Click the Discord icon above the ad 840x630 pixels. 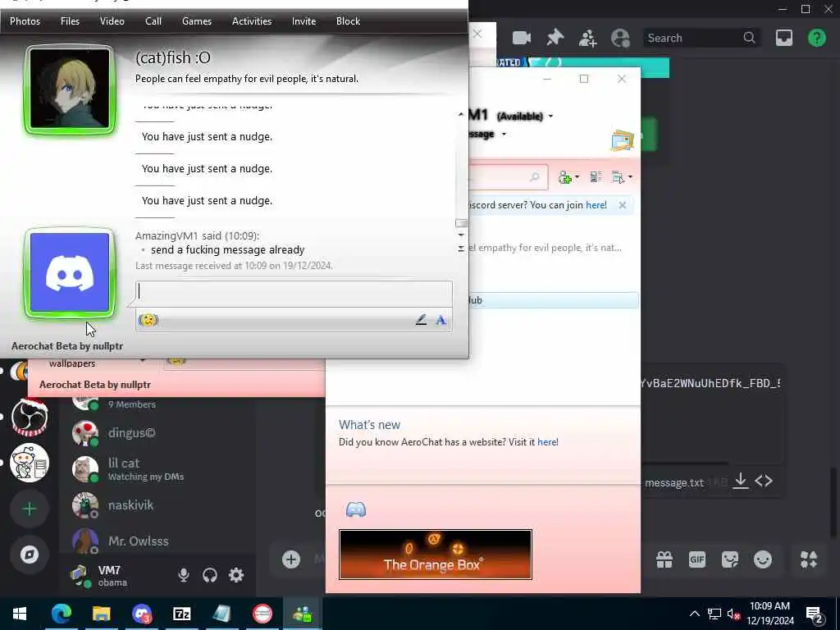[356, 509]
